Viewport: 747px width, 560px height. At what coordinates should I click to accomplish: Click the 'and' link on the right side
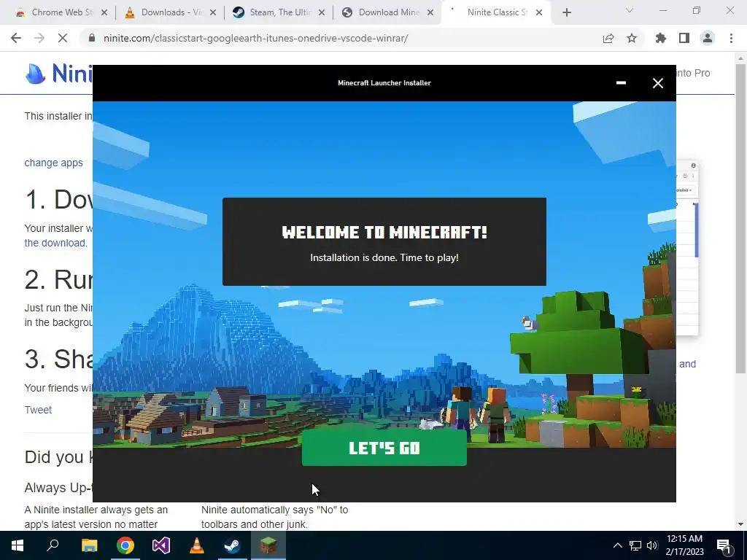tap(687, 364)
